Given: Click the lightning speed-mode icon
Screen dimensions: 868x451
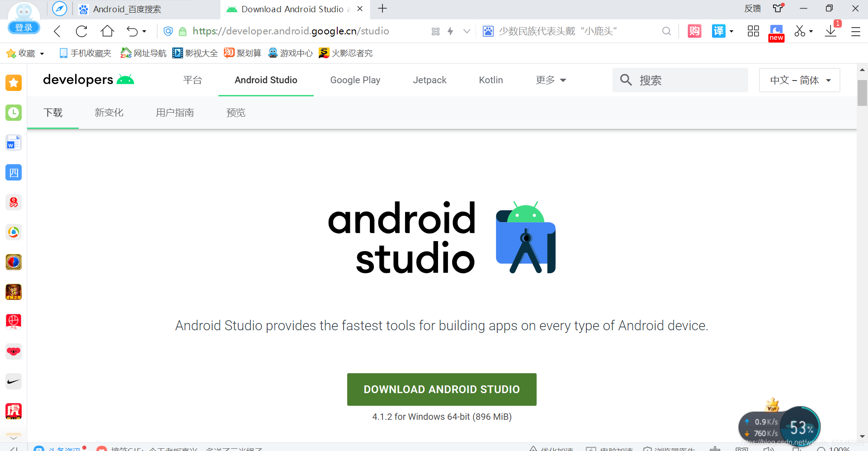Looking at the screenshot, I should pos(450,31).
